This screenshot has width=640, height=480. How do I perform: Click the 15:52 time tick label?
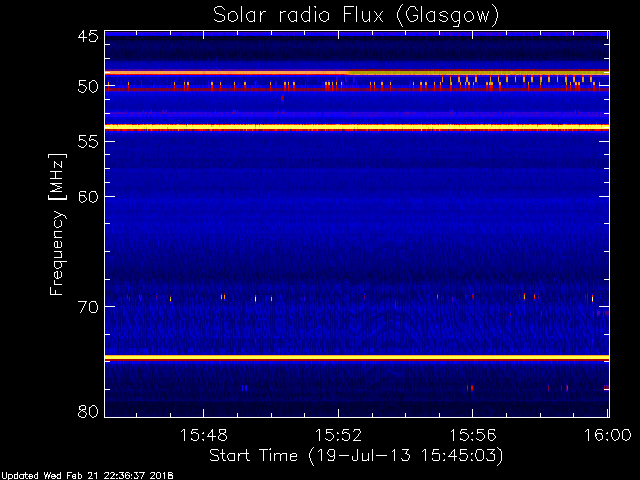click(x=338, y=435)
